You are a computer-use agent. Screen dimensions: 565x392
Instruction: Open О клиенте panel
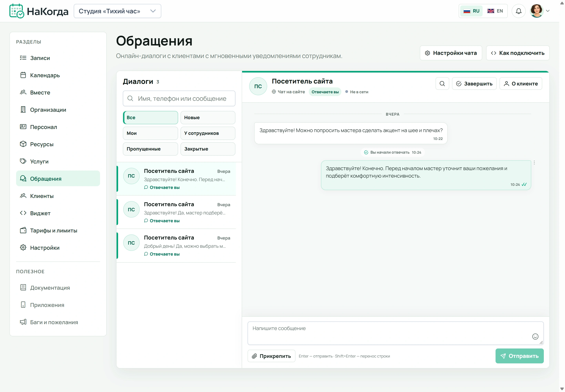click(x=520, y=84)
